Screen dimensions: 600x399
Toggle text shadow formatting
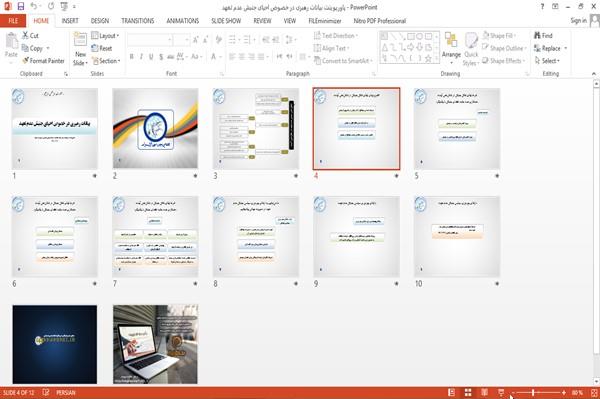161,57
